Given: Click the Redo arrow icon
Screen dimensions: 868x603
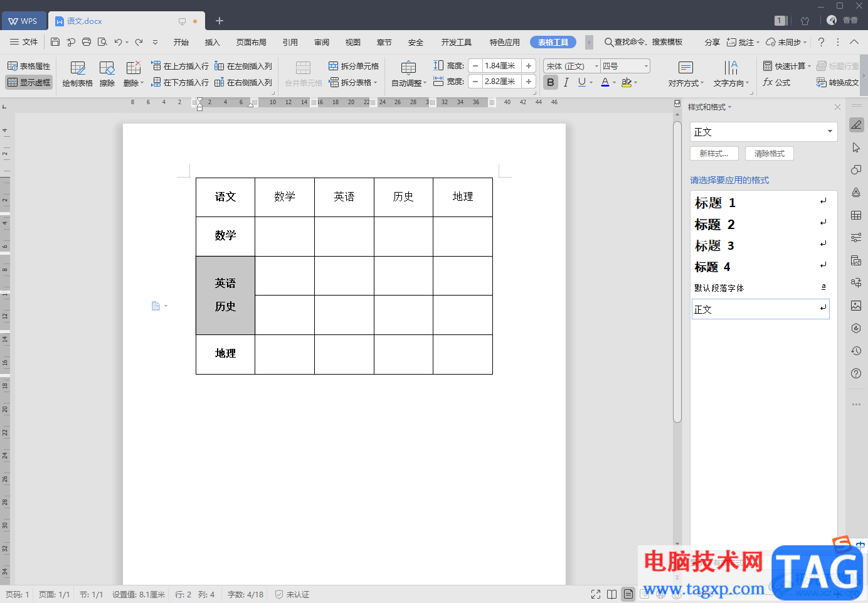Looking at the screenshot, I should [x=139, y=42].
